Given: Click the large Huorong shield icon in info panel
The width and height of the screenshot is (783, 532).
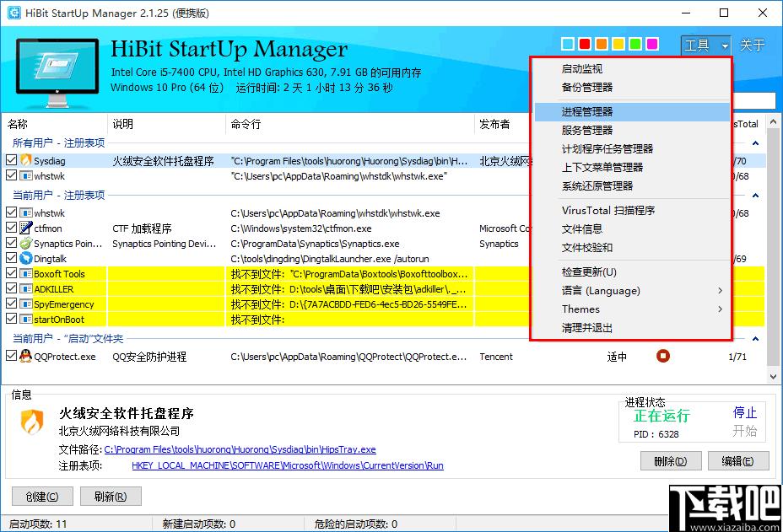Looking at the screenshot, I should point(32,422).
